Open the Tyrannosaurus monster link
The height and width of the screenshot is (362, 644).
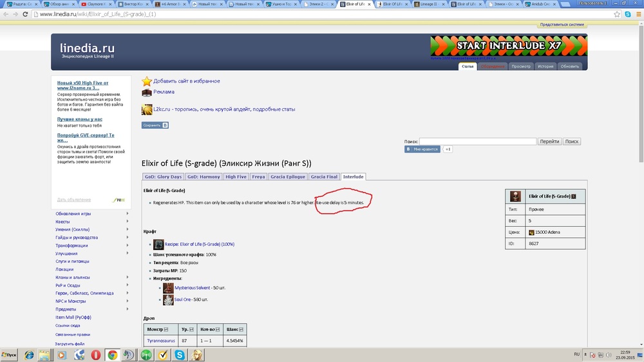point(160,339)
